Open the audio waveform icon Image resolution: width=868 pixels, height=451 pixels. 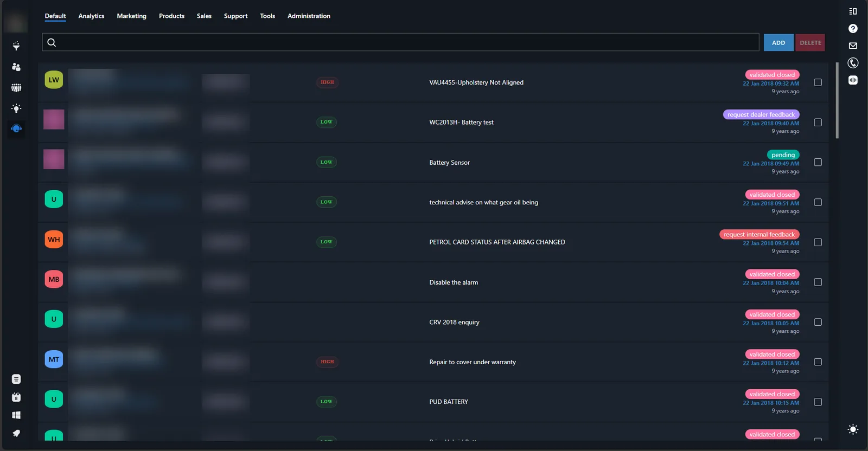pyautogui.click(x=853, y=80)
